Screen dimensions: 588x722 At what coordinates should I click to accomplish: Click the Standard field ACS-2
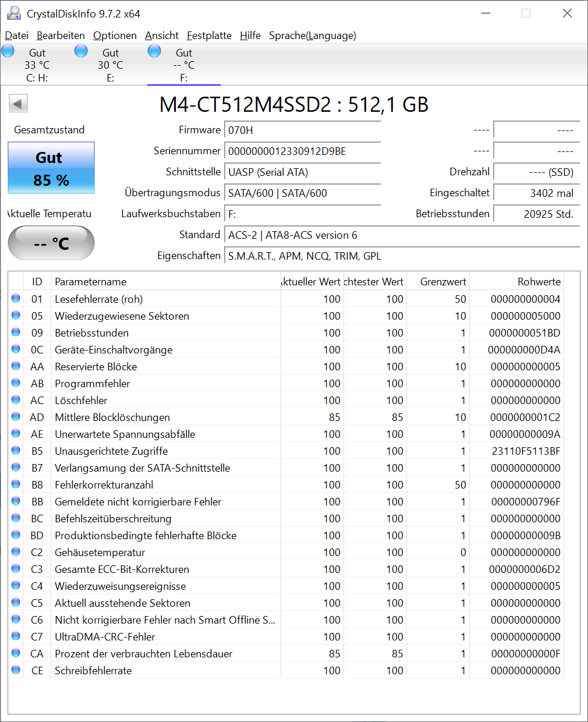point(402,235)
